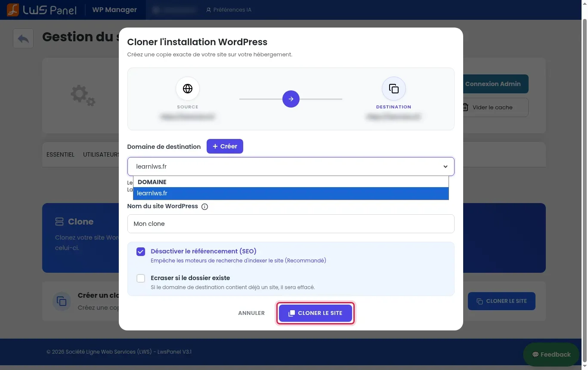Click the Créer domain button
This screenshot has height=370, width=588.
point(225,146)
